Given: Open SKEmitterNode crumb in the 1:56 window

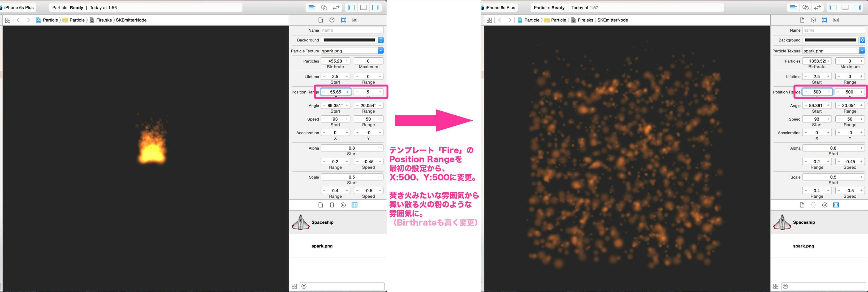Looking at the screenshot, I should tap(131, 20).
